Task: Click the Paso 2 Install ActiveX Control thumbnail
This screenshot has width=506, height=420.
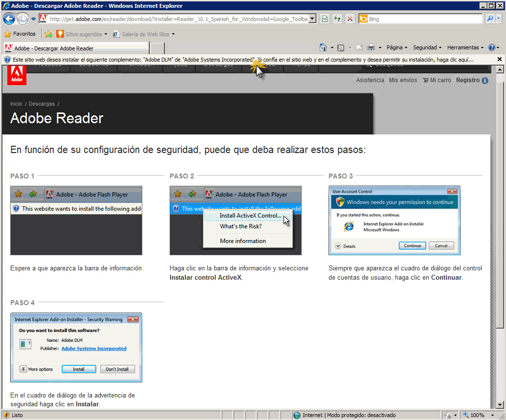Action: (x=236, y=221)
